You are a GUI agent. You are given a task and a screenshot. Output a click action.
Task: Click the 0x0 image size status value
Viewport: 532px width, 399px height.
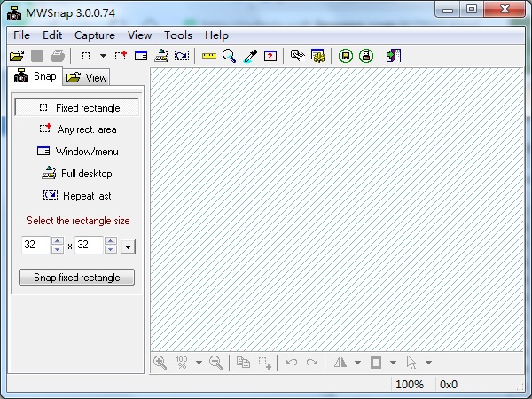click(x=449, y=385)
